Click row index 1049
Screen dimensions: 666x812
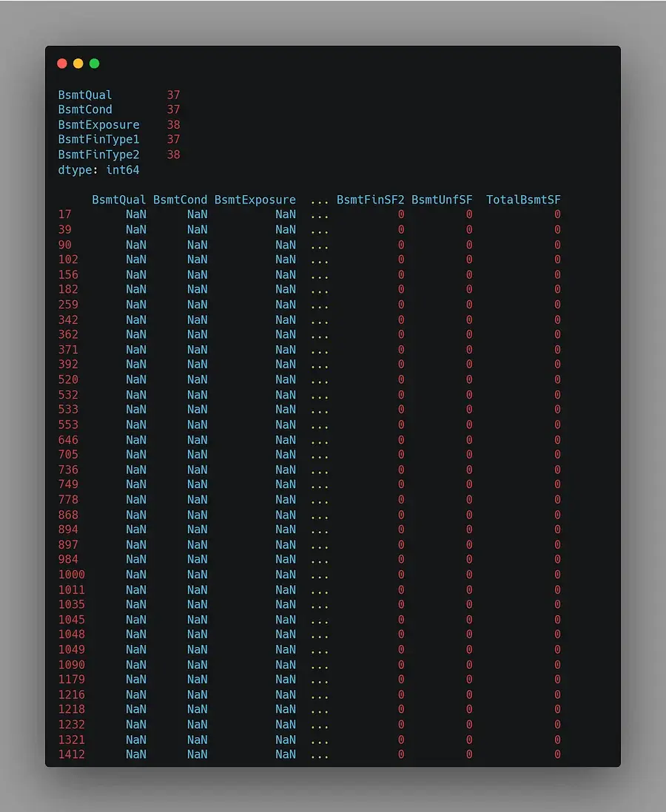click(x=72, y=650)
